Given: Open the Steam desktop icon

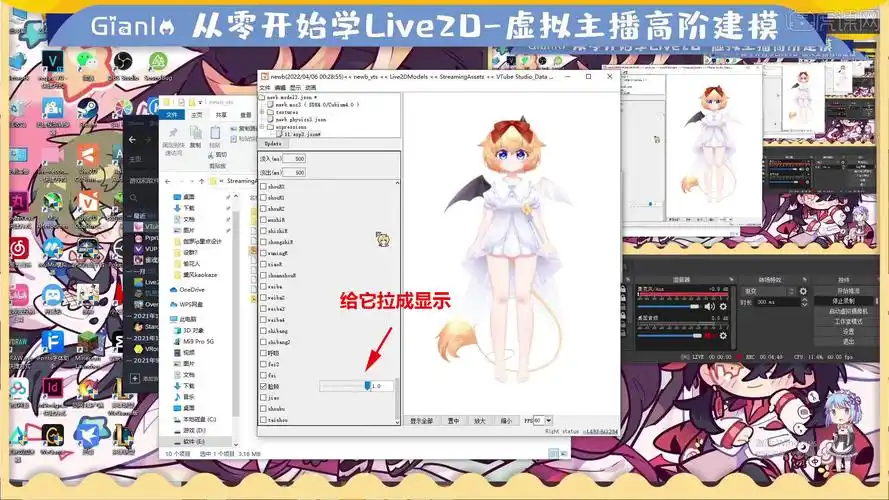Looking at the screenshot, I should coord(87,107).
